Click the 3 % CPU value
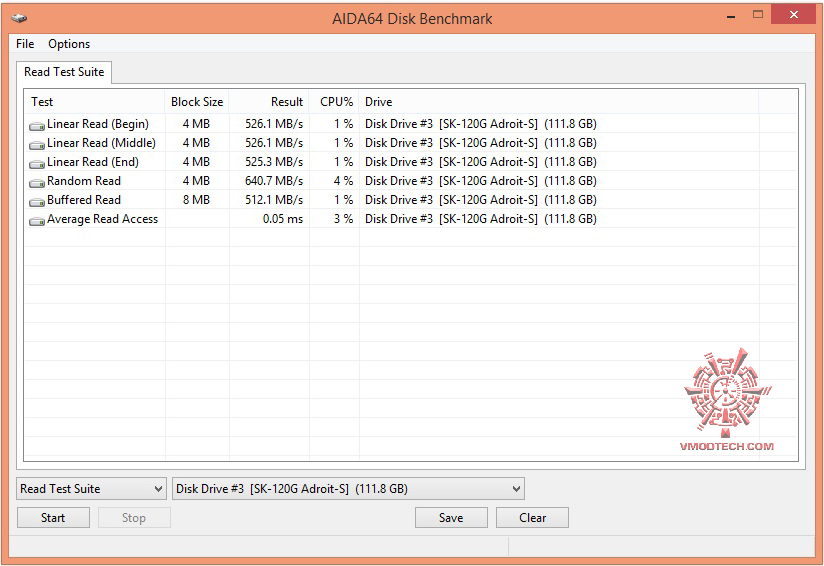This screenshot has height=566, width=824. (344, 219)
